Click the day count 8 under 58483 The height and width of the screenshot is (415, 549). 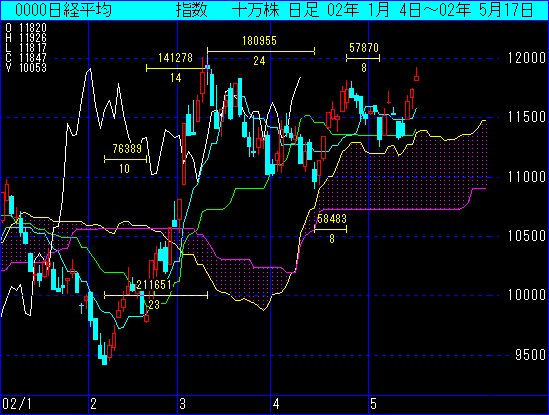(x=332, y=239)
